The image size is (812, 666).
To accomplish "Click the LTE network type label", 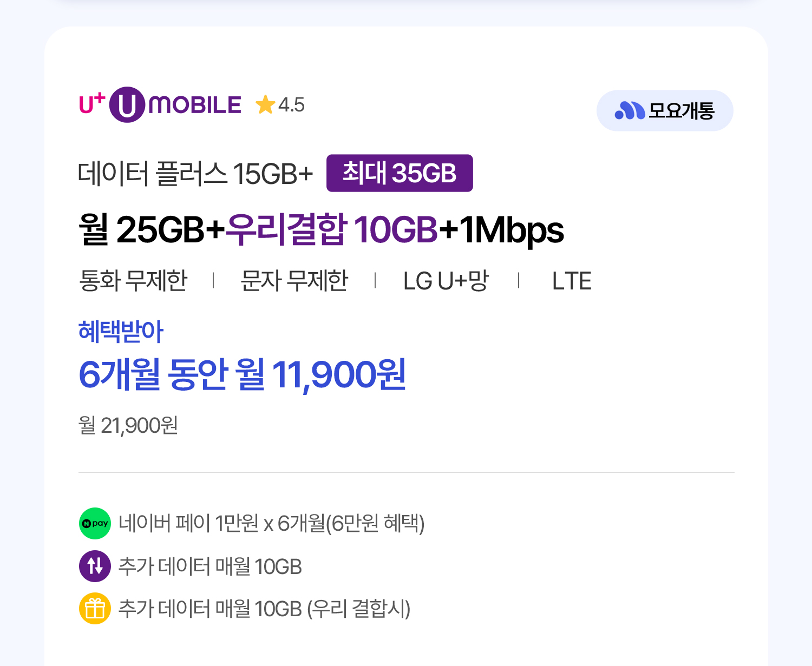I will (x=572, y=281).
